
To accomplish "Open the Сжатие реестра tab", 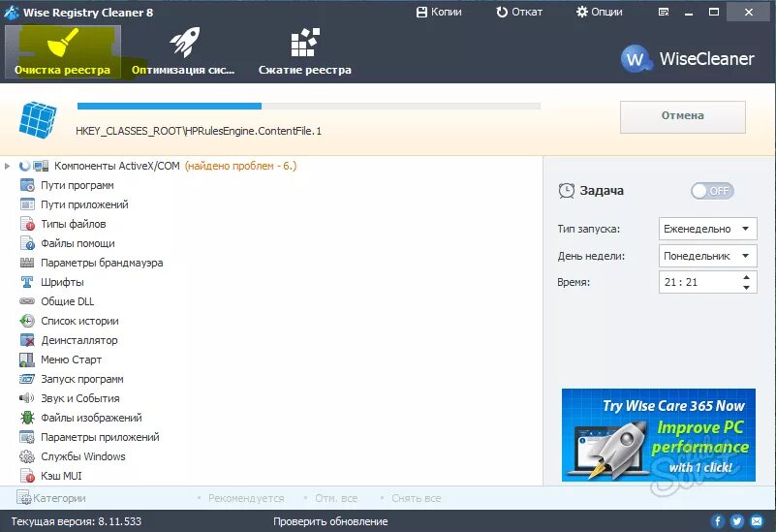I will pyautogui.click(x=305, y=52).
